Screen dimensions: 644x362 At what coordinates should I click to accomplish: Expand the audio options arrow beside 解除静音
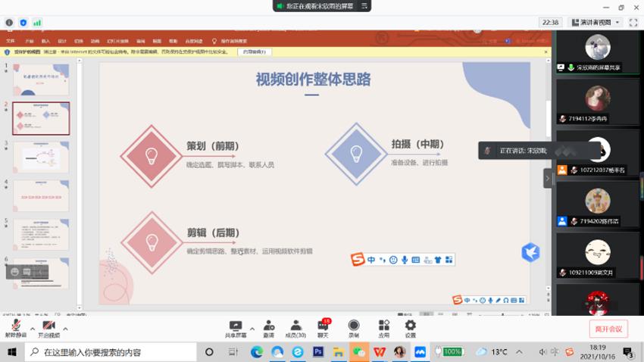coord(32,329)
